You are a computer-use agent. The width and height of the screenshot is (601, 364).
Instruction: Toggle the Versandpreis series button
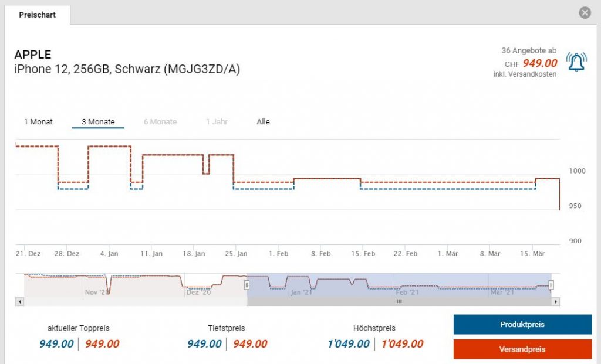[x=522, y=349]
